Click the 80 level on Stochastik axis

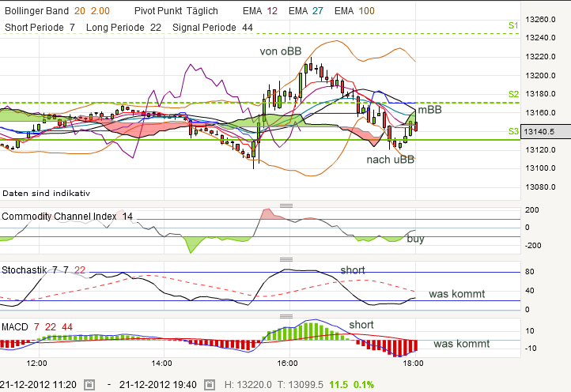[530, 272]
